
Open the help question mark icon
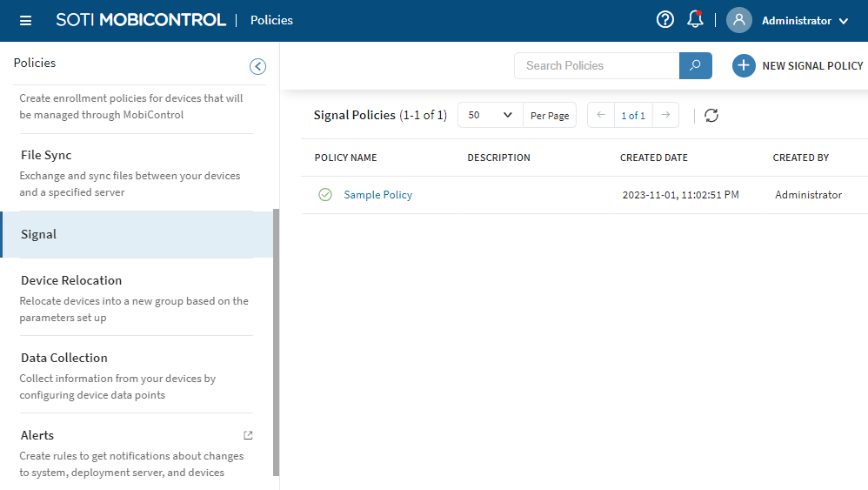pyautogui.click(x=664, y=20)
